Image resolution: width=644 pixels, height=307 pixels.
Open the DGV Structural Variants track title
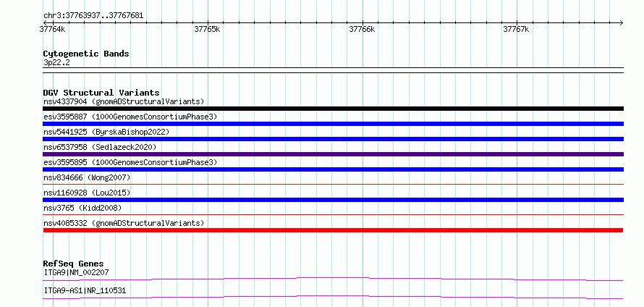tap(101, 93)
